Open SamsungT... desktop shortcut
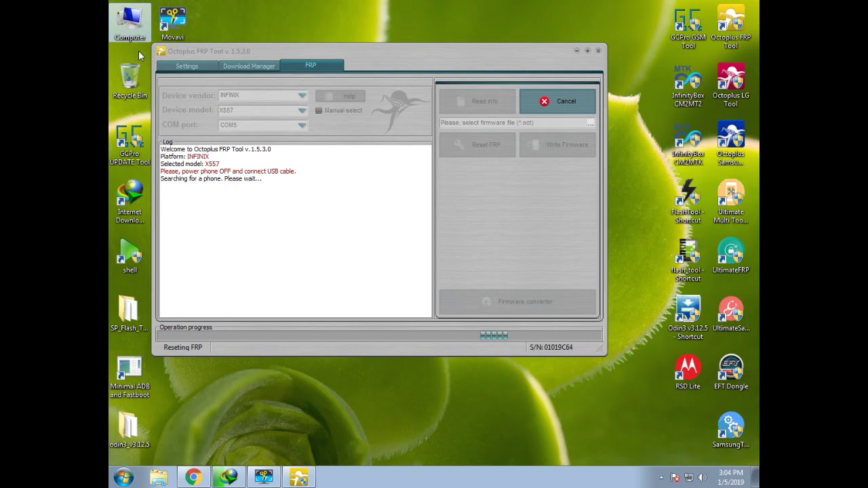 [x=730, y=430]
